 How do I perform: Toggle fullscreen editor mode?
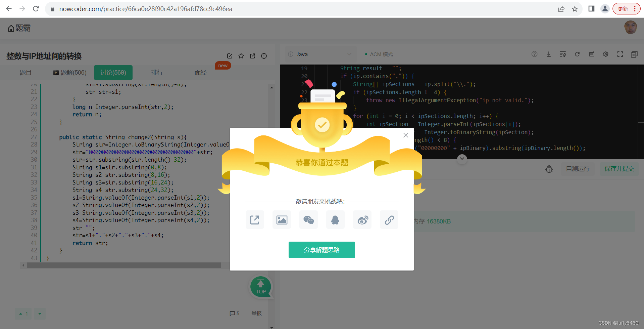[620, 54]
